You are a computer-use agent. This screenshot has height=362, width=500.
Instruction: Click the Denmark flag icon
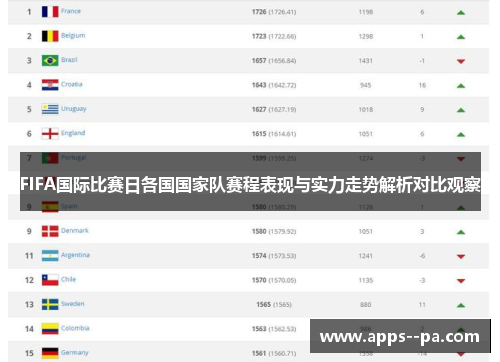(50, 231)
